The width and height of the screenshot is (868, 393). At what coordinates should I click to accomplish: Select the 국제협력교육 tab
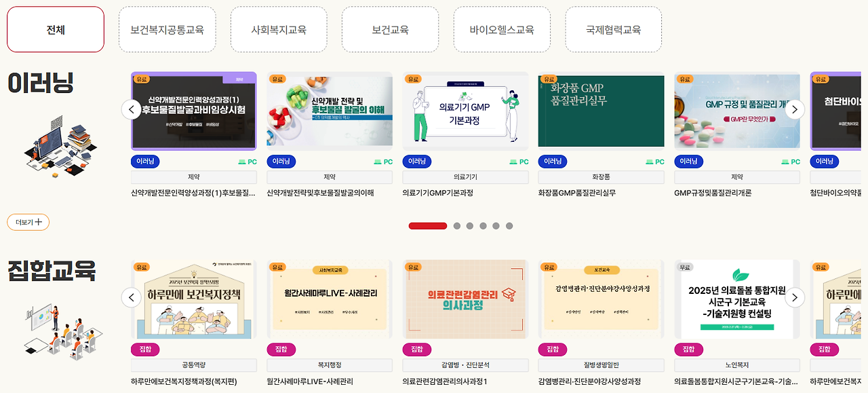(612, 30)
